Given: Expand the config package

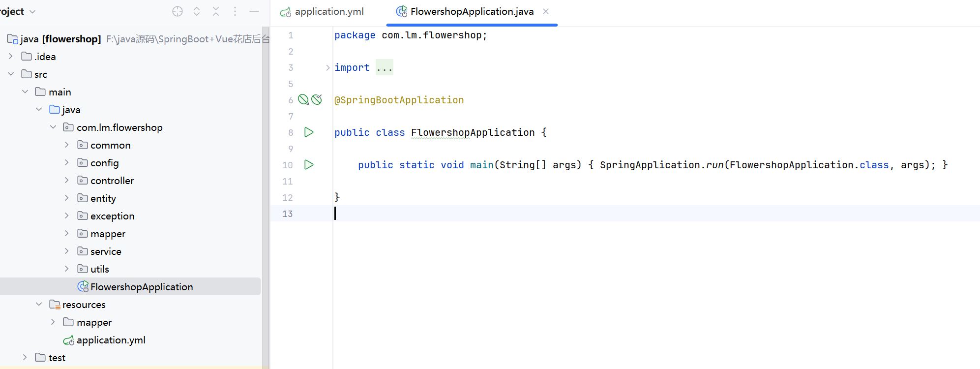Looking at the screenshot, I should 67,162.
